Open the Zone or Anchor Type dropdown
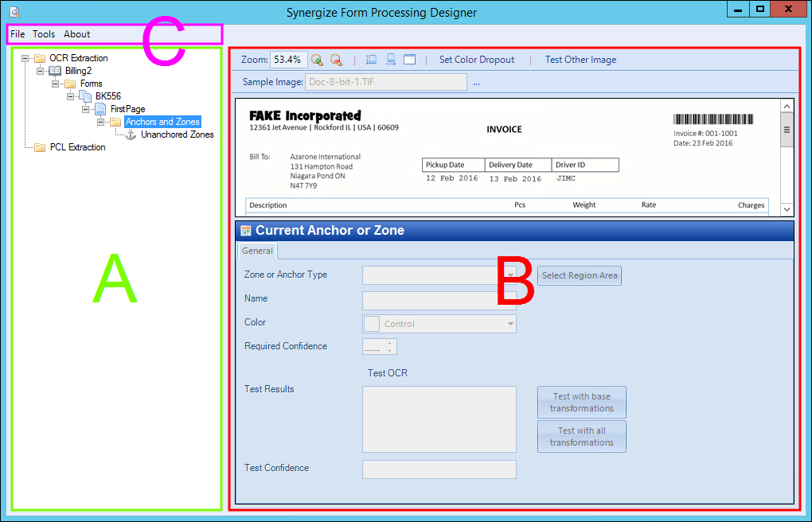The height and width of the screenshot is (522, 812). (509, 275)
